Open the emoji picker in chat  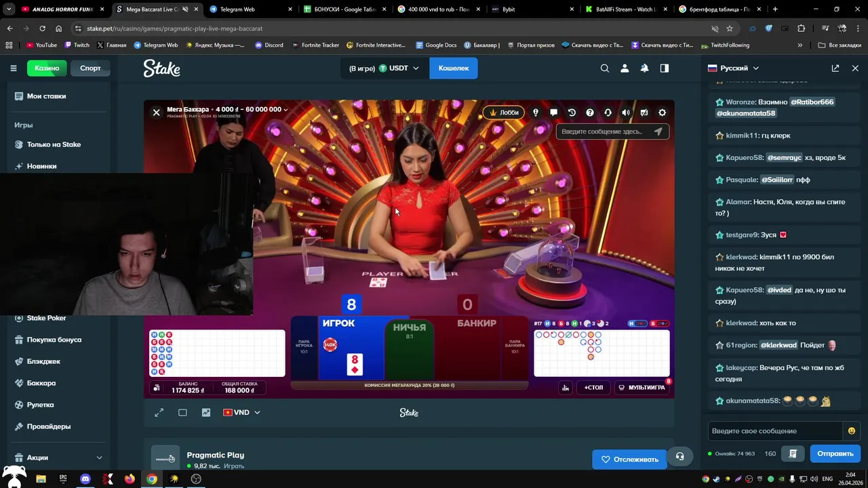pyautogui.click(x=852, y=431)
